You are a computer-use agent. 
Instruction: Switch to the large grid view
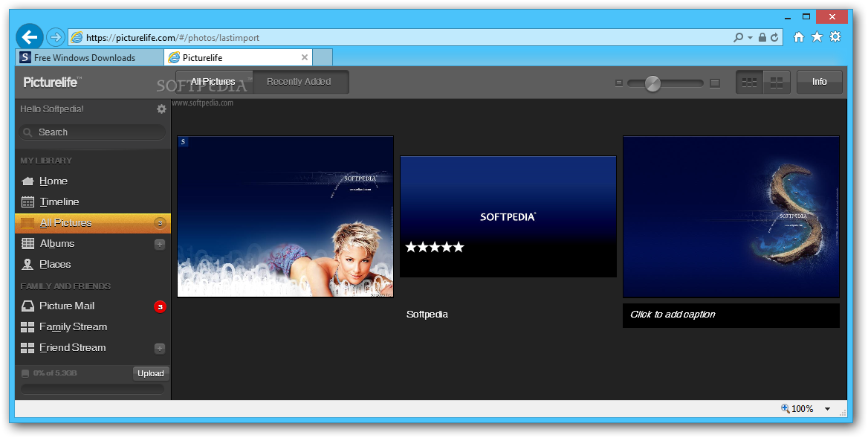click(x=777, y=83)
